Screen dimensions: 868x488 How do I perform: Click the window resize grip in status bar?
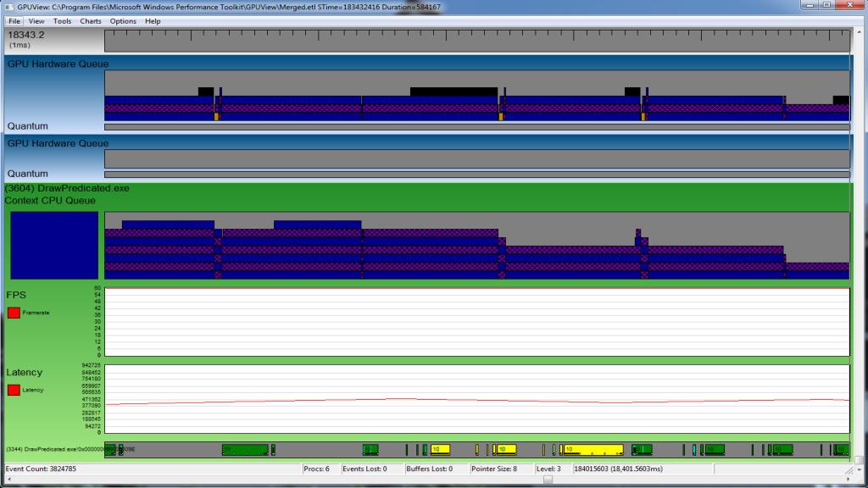pos(849,470)
